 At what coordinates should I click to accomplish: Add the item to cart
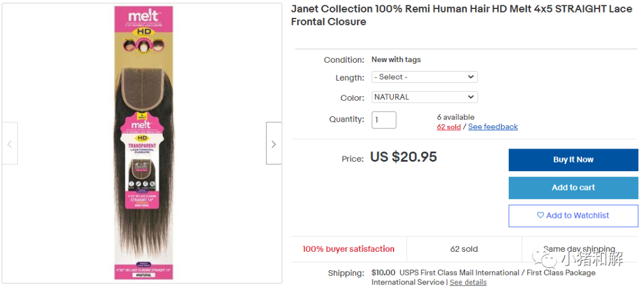point(574,188)
